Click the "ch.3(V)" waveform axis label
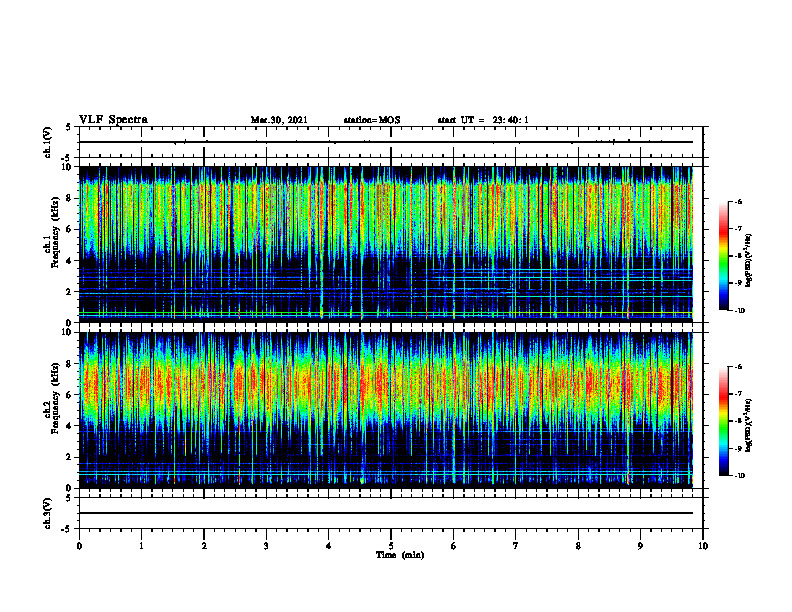 47,513
